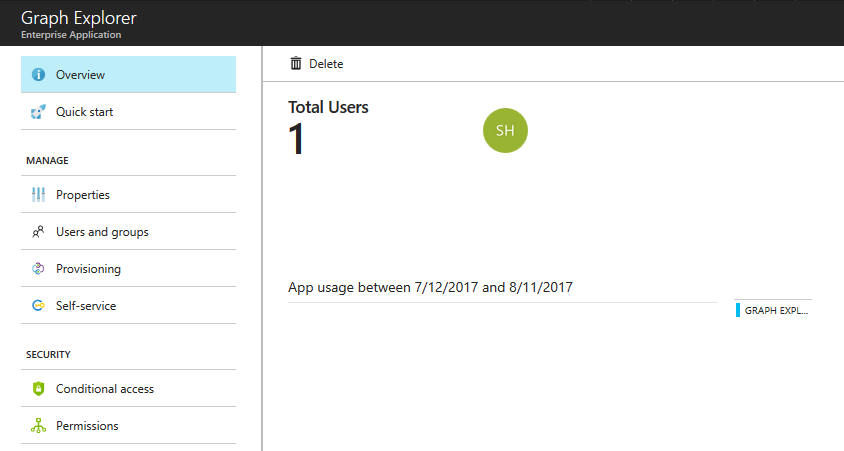
Task: Go to the Quick start page
Action: click(128, 111)
